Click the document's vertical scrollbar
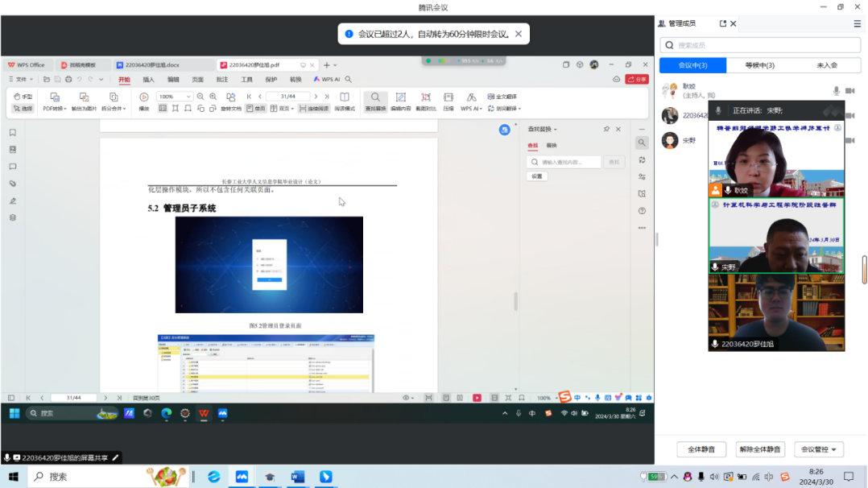This screenshot has width=868, height=488. click(515, 301)
